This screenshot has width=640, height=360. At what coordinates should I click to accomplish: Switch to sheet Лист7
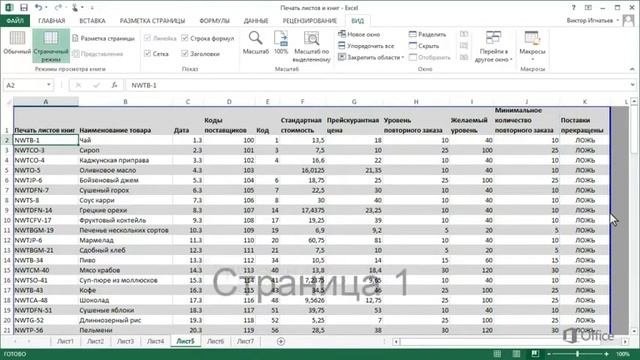(x=246, y=341)
